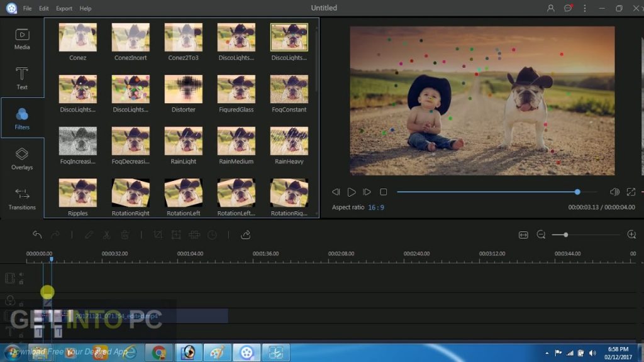Open the Edit menu

point(43,8)
